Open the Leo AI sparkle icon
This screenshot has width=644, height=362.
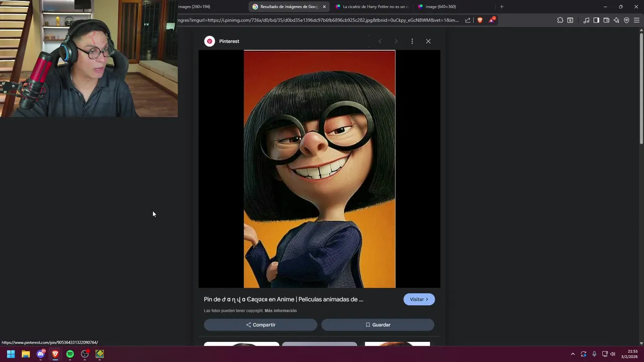point(616,20)
